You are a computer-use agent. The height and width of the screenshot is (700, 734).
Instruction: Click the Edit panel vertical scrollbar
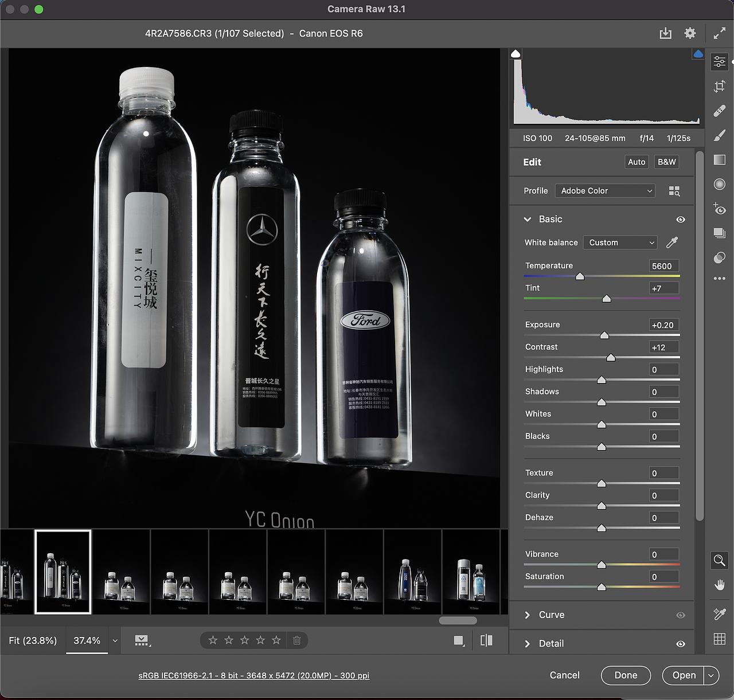point(700,335)
